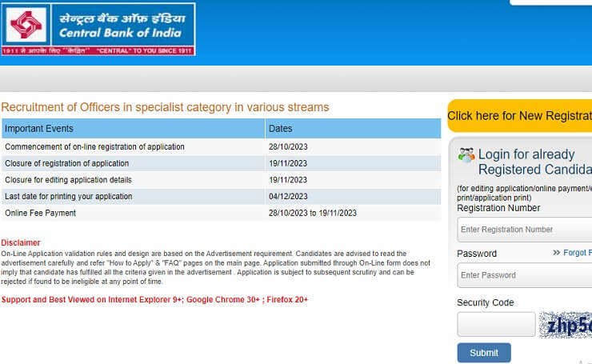Click the Click here for New Registration button
This screenshot has height=364, width=592.
520,115
